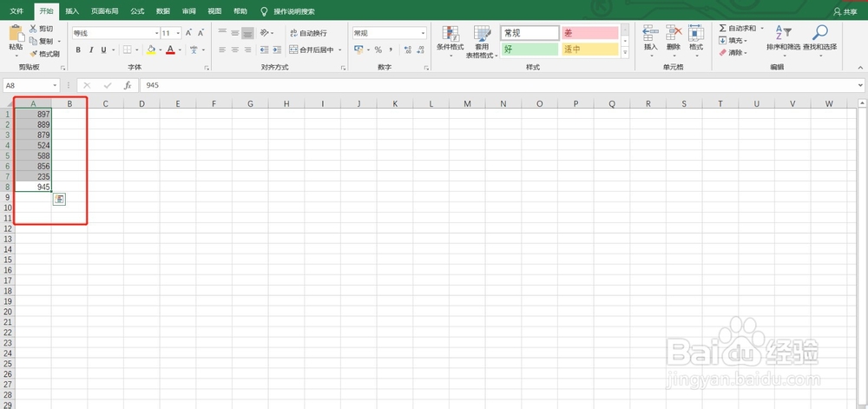Click the Share (共享) button

pos(845,11)
